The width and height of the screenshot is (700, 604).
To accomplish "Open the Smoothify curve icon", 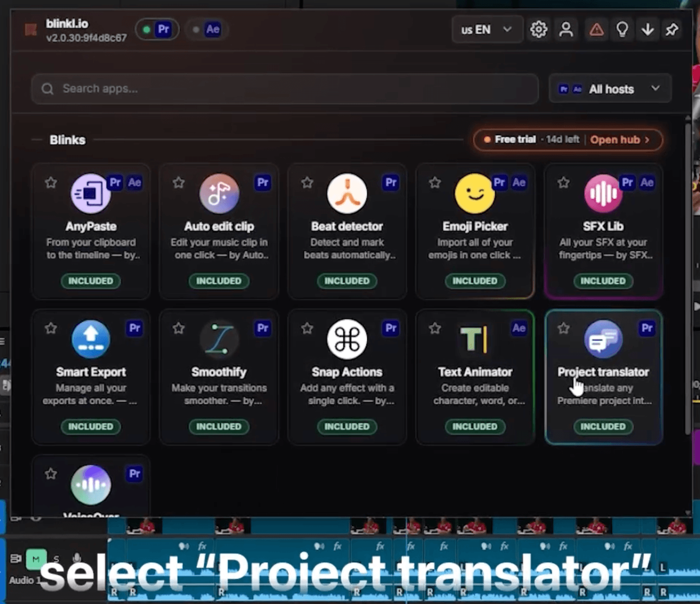I will pos(219,339).
